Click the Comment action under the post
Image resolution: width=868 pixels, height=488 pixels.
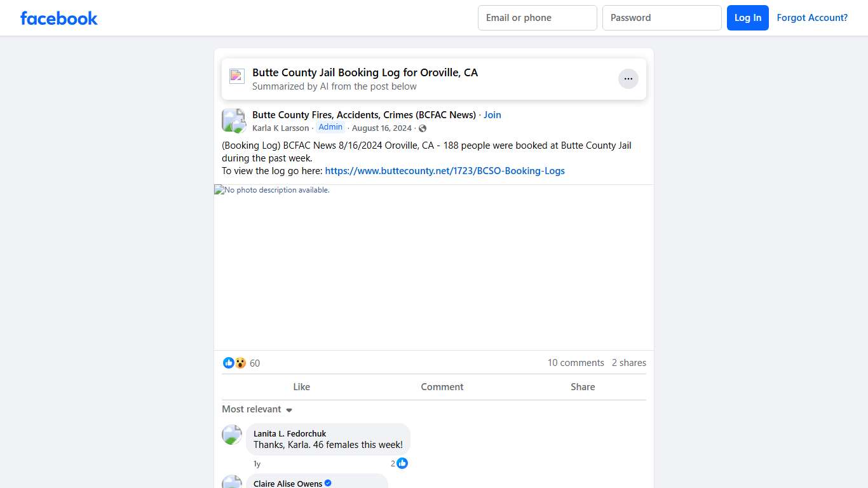coord(442,386)
